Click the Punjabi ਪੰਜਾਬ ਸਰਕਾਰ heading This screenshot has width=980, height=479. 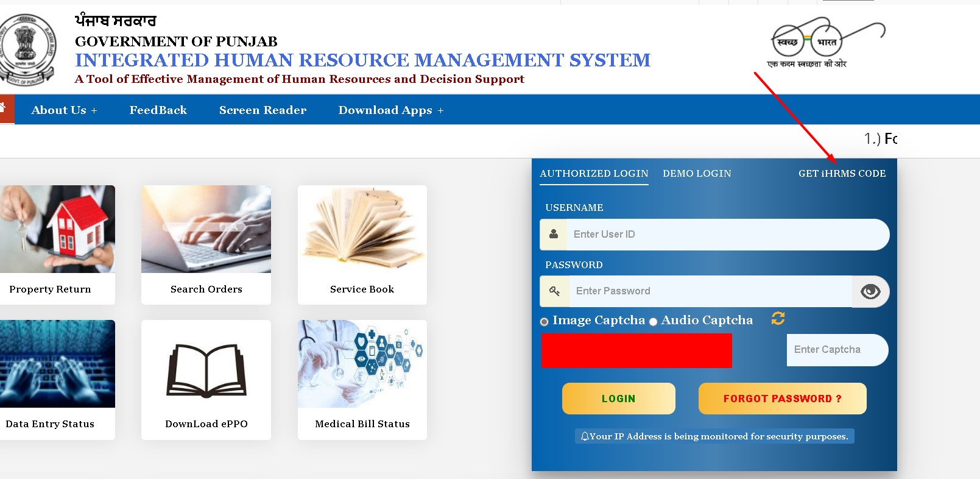coord(116,21)
